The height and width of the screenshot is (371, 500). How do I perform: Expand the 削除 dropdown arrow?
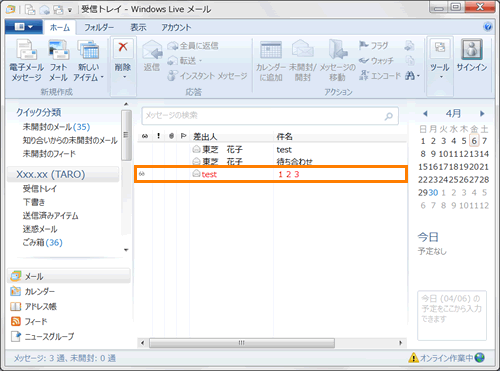pyautogui.click(x=124, y=78)
